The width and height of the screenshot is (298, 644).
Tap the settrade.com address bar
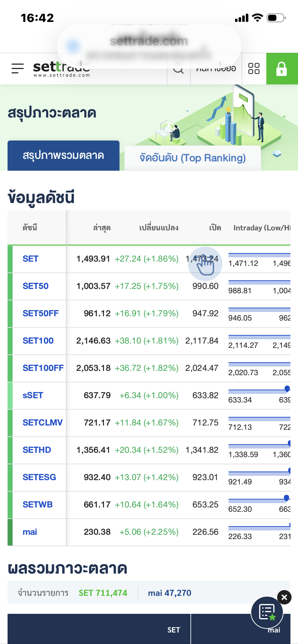(x=149, y=42)
